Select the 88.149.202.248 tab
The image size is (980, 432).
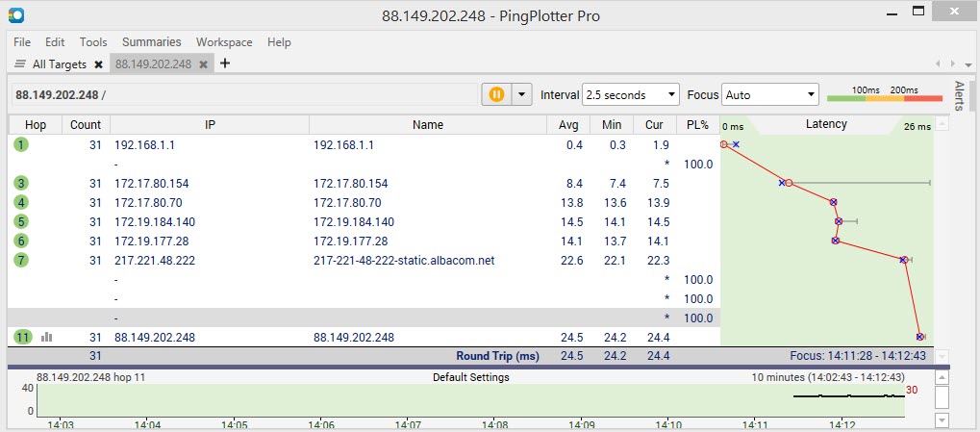click(153, 64)
